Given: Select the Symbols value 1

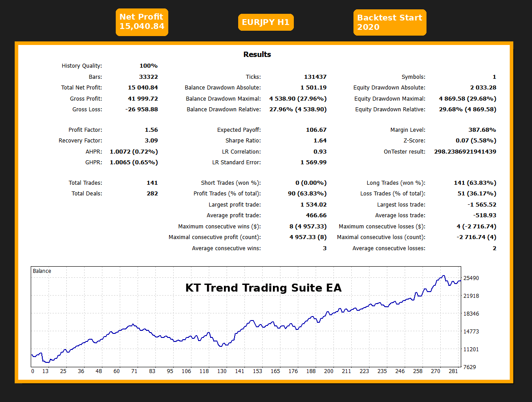Looking at the screenshot, I should tap(494, 77).
